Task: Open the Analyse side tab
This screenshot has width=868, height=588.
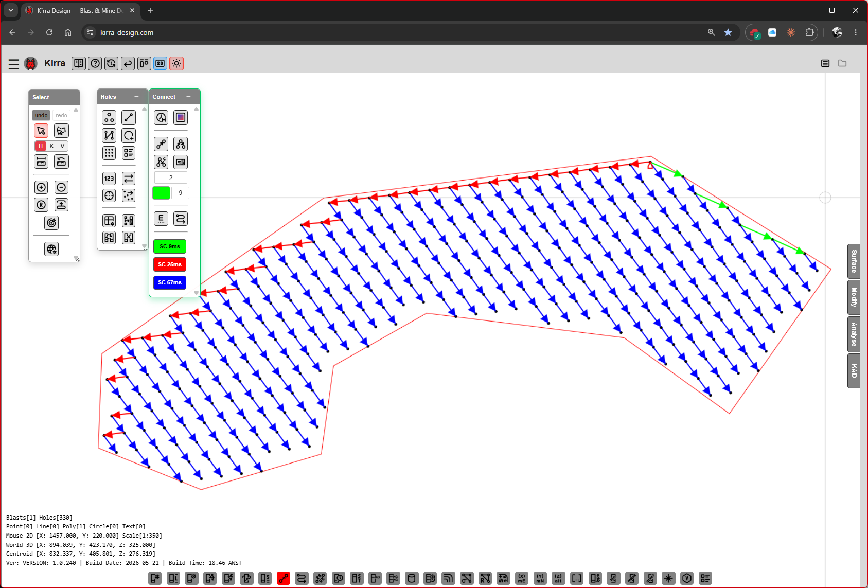Action: (854, 334)
